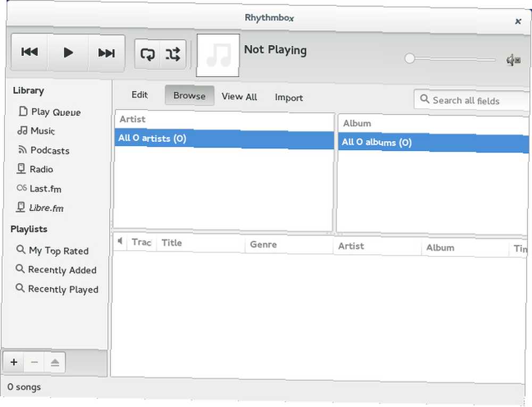Viewport: 532px width, 407px height.
Task: Select Music label in sidebar
Action: tap(43, 130)
